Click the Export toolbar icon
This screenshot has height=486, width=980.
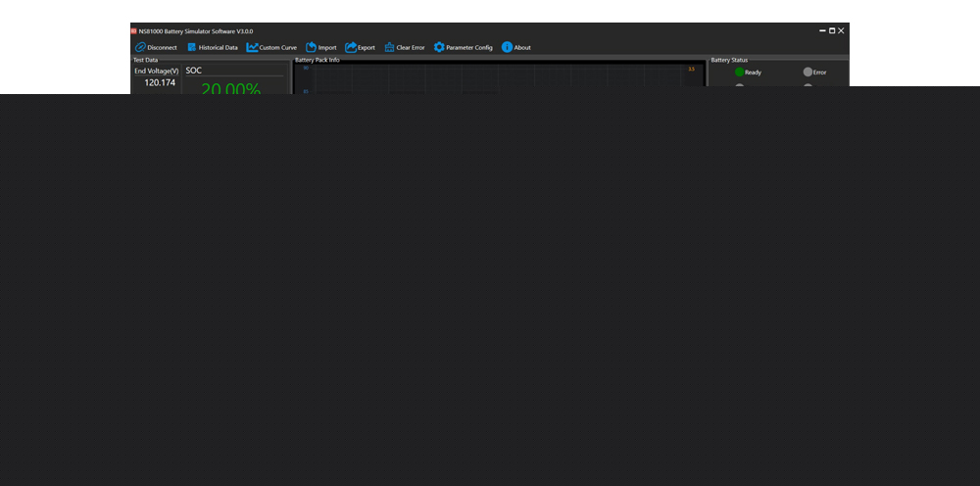[351, 47]
